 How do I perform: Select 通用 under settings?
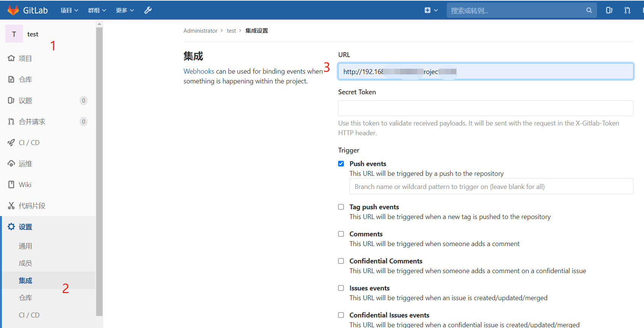pos(26,246)
